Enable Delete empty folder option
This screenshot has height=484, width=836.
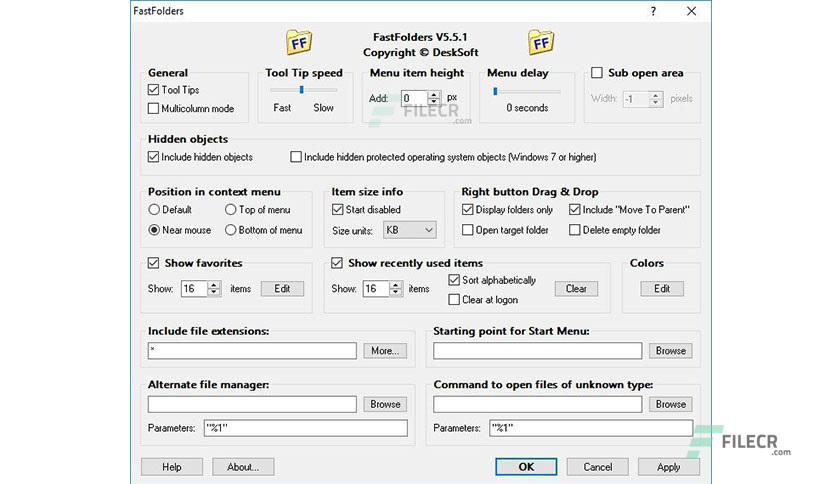click(x=575, y=230)
